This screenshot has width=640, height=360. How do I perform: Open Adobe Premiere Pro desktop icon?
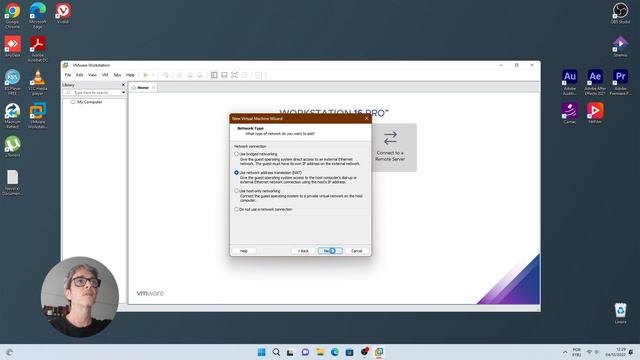pos(620,82)
